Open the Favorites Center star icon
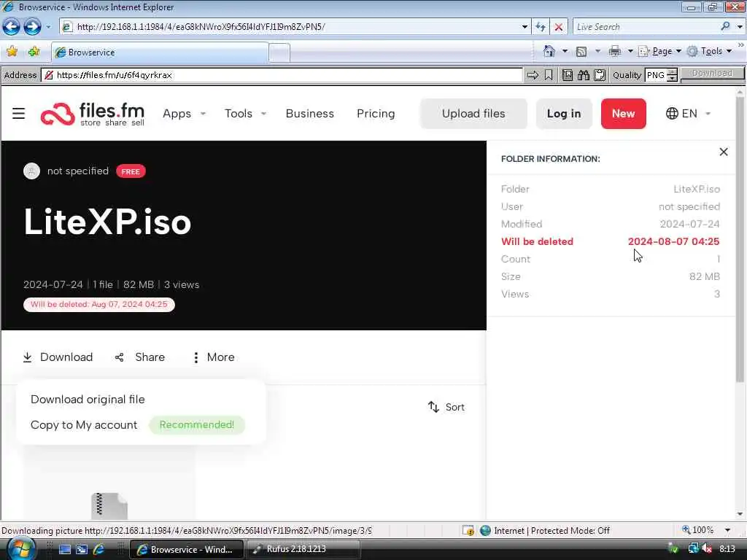Screen dimensions: 747x560 point(12,52)
